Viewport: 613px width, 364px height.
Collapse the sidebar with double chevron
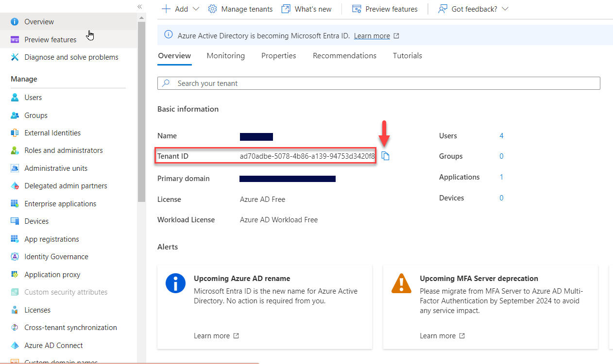[x=139, y=6]
